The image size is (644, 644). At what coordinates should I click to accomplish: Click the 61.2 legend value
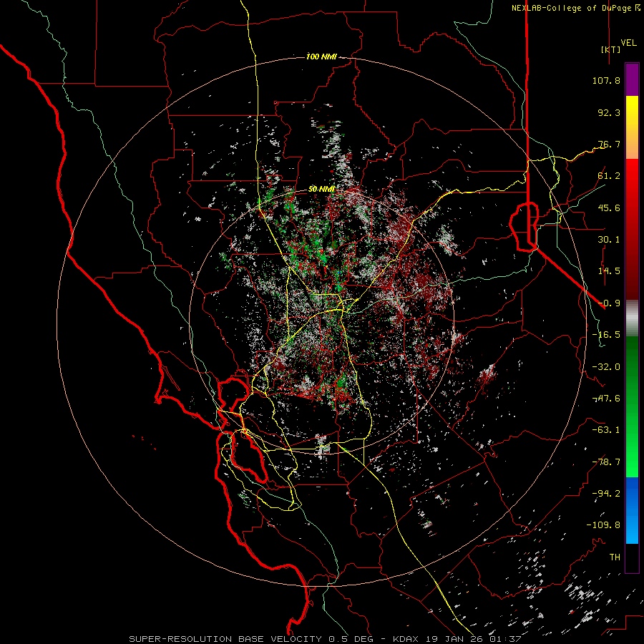click(609, 176)
